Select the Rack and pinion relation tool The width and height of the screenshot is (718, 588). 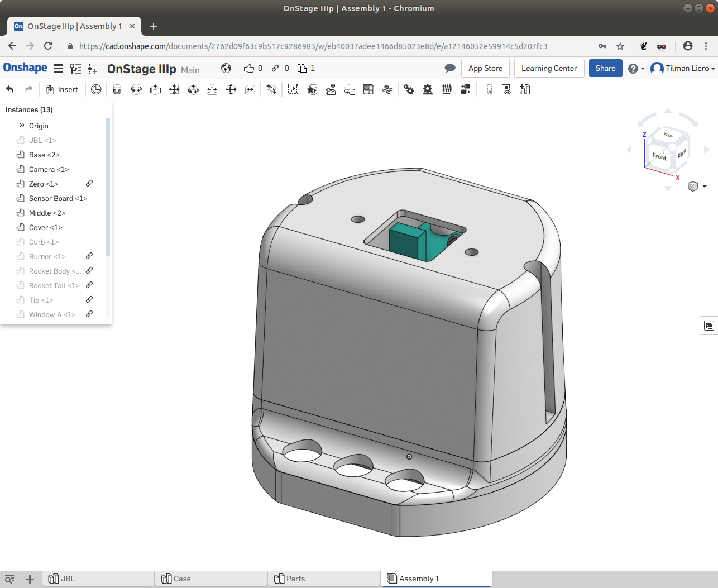(428, 89)
